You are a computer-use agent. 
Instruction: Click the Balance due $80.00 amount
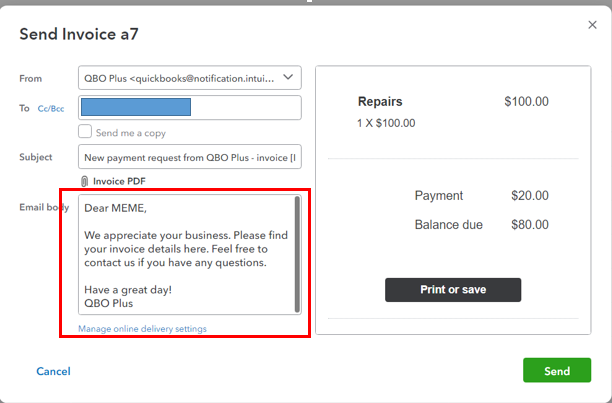(530, 225)
